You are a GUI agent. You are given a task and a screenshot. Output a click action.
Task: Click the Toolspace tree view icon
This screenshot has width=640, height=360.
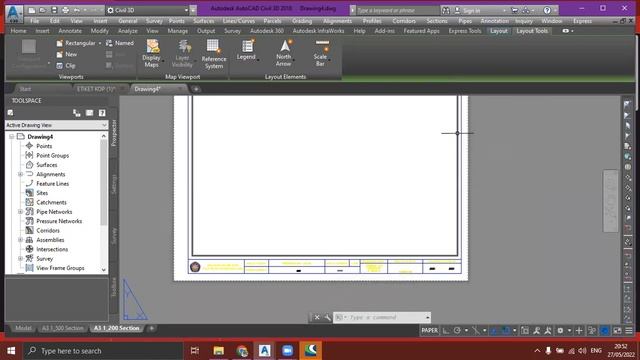click(77, 113)
